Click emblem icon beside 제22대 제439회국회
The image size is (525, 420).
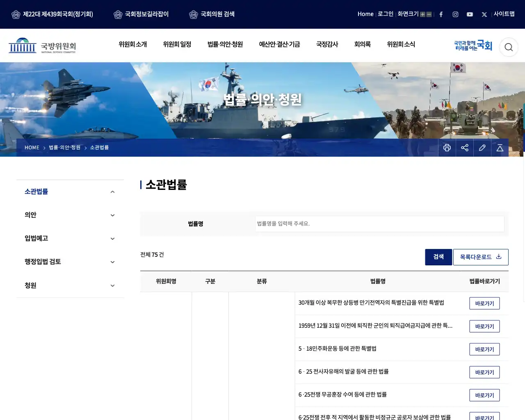point(16,14)
